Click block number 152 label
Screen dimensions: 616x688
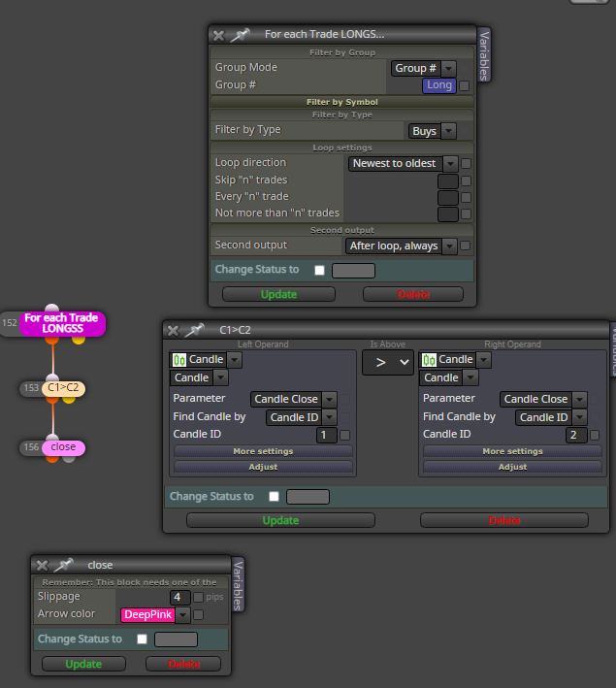tap(9, 323)
